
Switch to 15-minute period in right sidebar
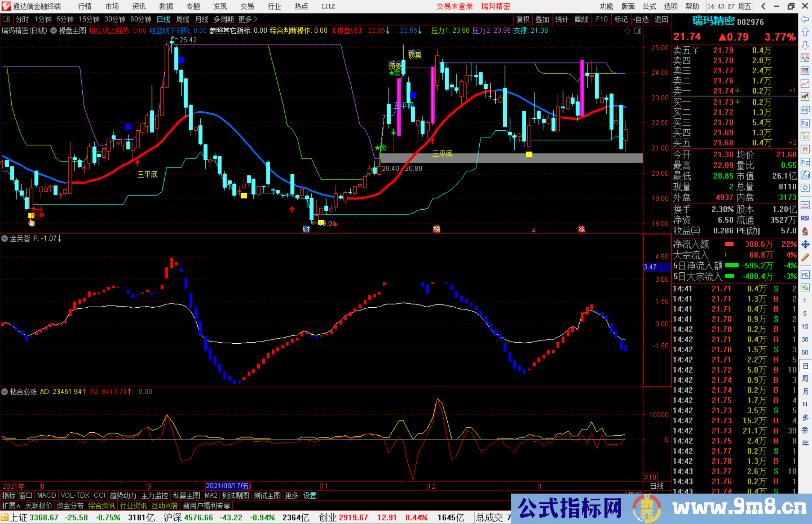[x=804, y=326]
